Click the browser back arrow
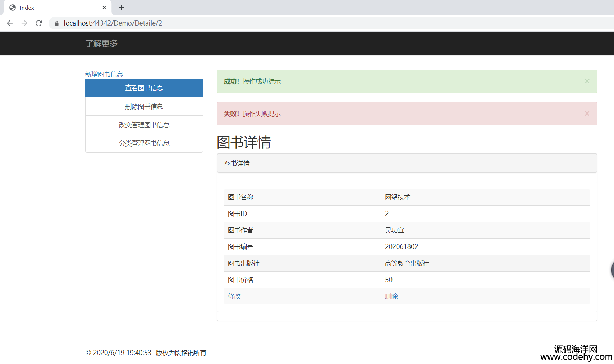Screen dimensions: 614x364 coord(10,23)
